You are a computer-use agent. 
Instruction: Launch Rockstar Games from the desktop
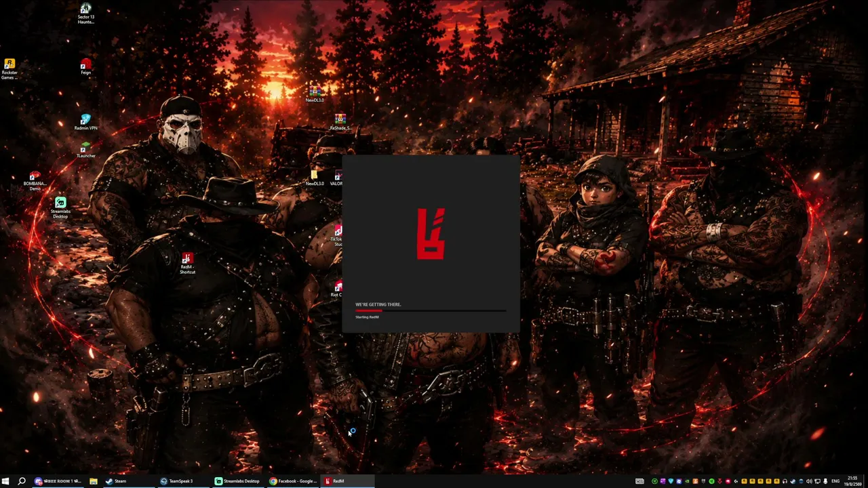click(9, 69)
